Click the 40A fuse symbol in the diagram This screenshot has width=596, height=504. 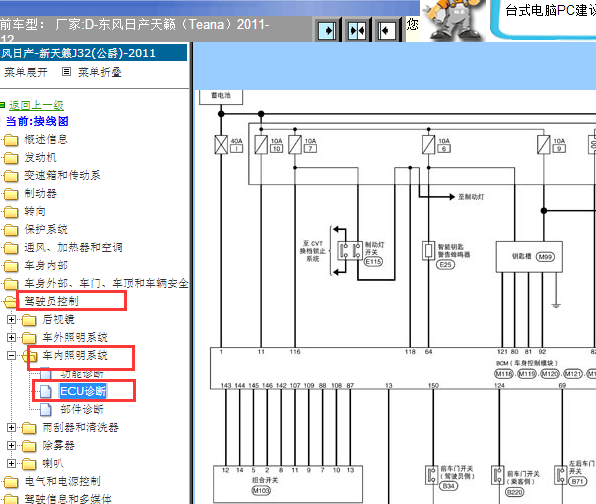click(221, 144)
